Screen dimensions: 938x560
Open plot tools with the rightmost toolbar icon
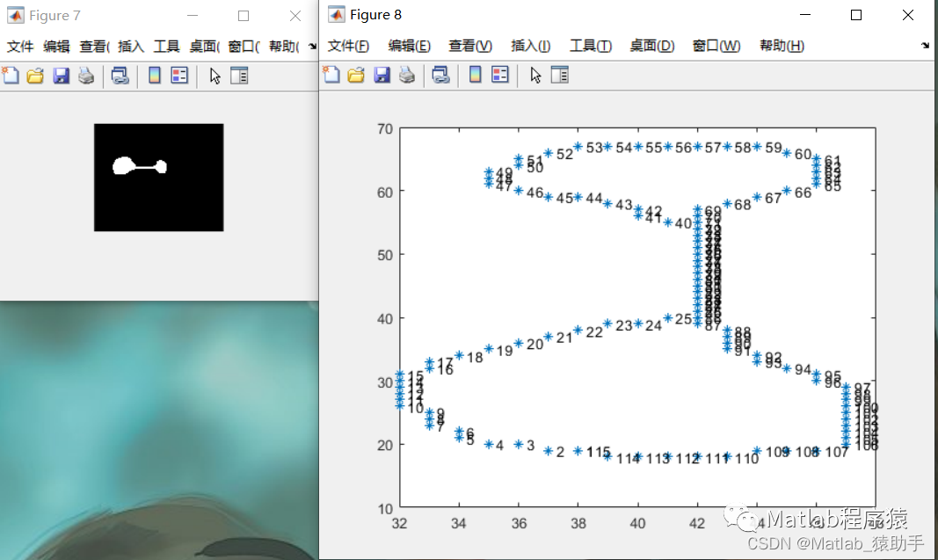tap(559, 75)
